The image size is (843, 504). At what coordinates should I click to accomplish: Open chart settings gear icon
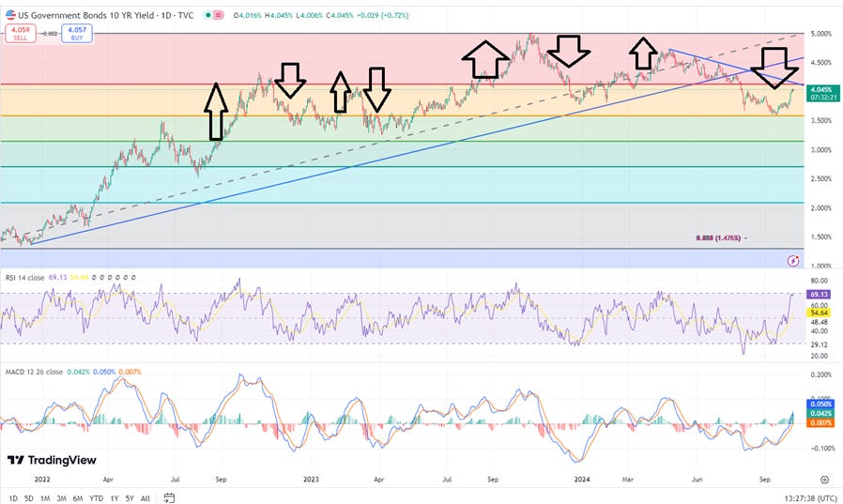point(824,480)
